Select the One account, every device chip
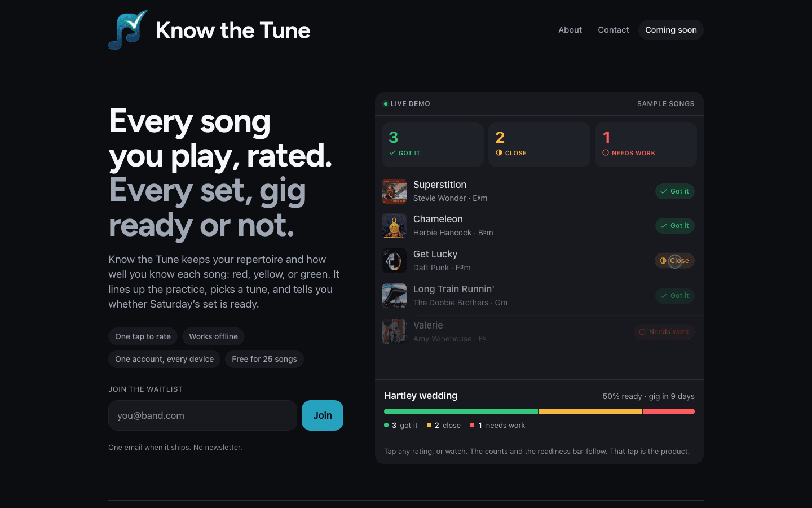Viewport: 812px width, 508px height. (164, 359)
